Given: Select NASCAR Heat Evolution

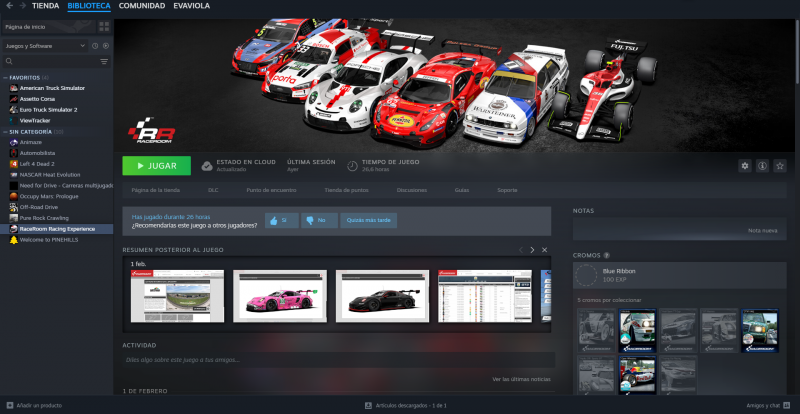Looking at the screenshot, I should tap(50, 175).
